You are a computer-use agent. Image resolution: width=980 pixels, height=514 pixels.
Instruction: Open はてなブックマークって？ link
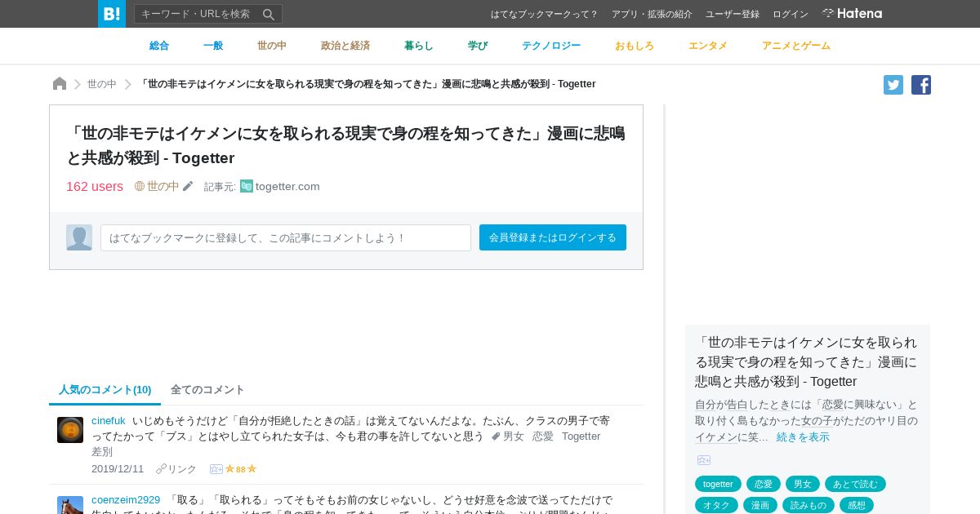545,14
